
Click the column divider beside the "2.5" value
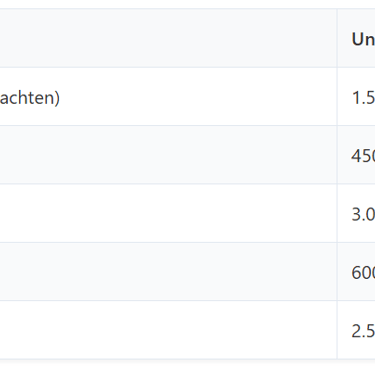click(337, 330)
